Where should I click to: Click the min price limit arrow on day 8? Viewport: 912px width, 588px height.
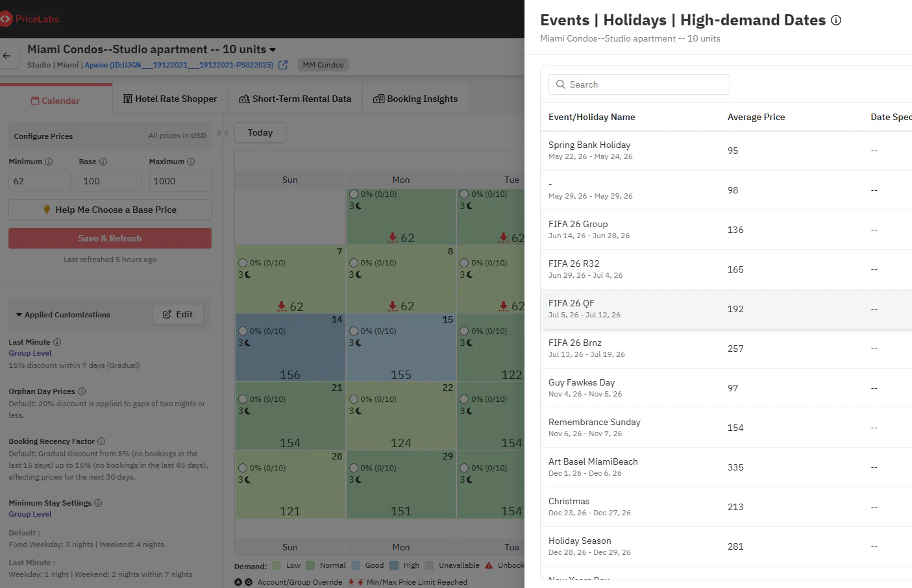coord(393,306)
